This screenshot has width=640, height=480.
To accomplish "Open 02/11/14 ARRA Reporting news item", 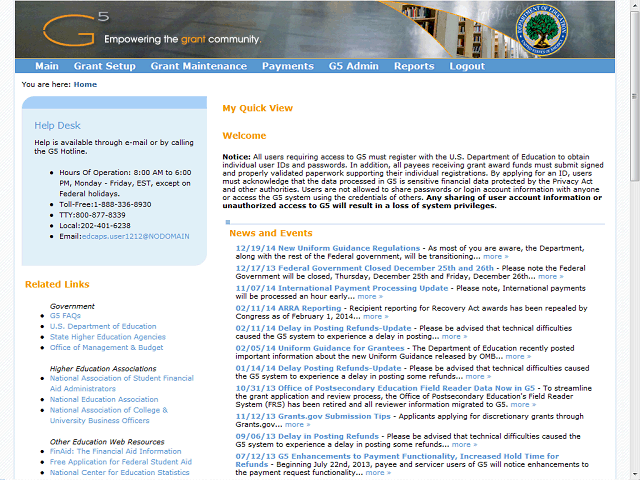I will coord(288,308).
